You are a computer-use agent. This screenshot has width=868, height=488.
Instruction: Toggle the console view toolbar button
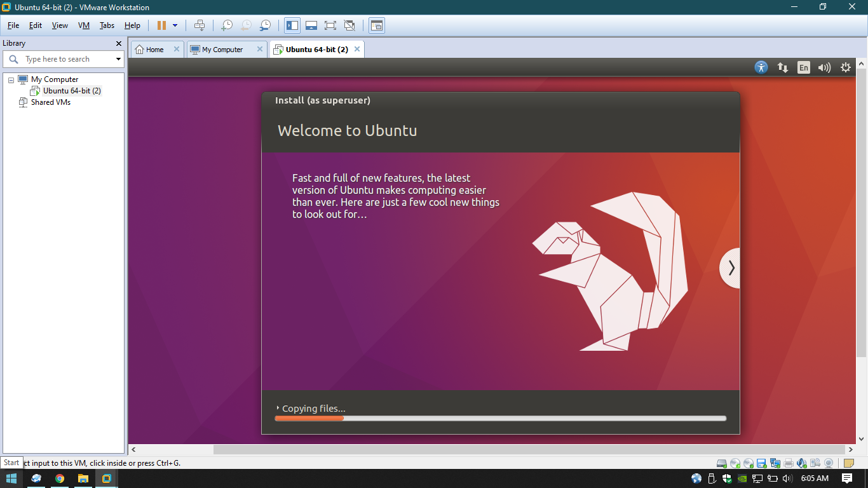[377, 25]
